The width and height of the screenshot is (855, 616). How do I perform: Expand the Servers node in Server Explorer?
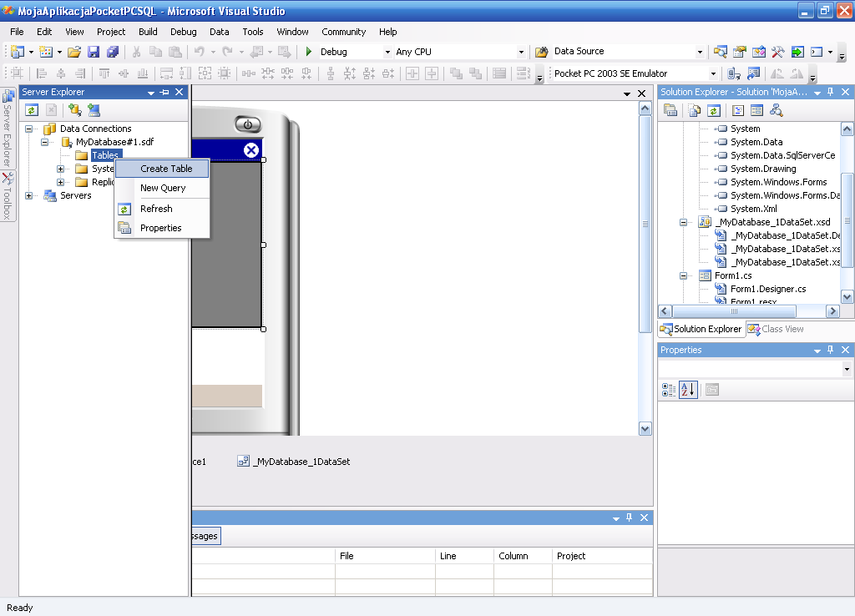click(29, 195)
